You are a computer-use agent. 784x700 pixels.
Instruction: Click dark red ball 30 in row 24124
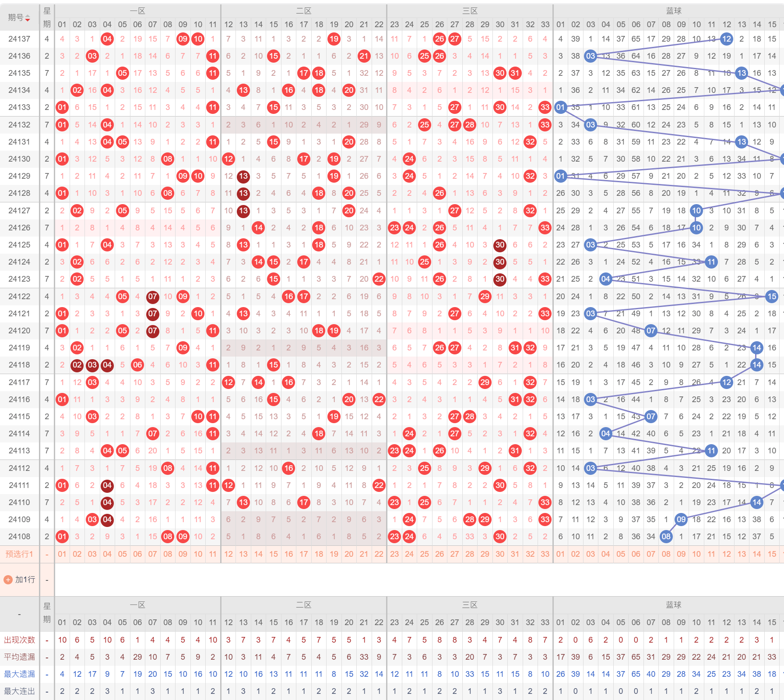(x=500, y=262)
